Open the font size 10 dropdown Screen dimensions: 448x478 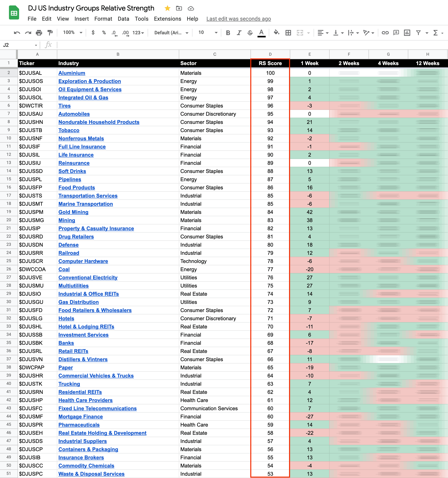point(208,33)
